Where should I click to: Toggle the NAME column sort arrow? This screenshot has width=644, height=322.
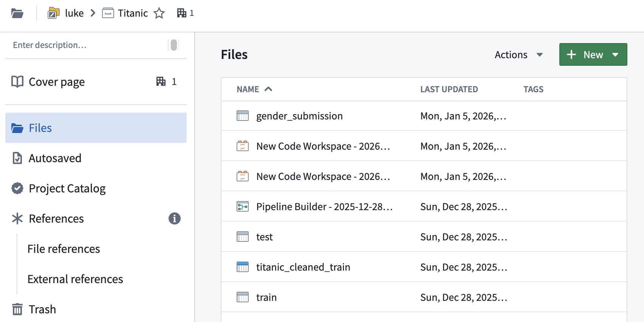click(268, 89)
